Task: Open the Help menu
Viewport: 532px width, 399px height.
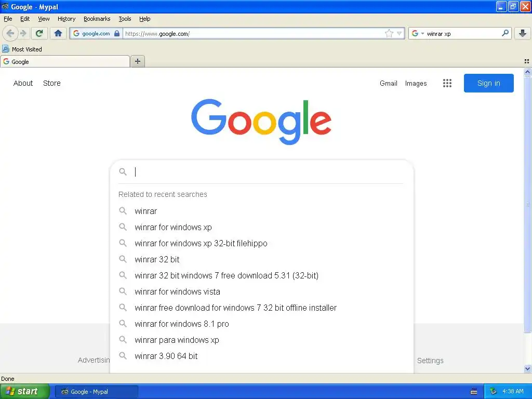Action: pos(144,19)
